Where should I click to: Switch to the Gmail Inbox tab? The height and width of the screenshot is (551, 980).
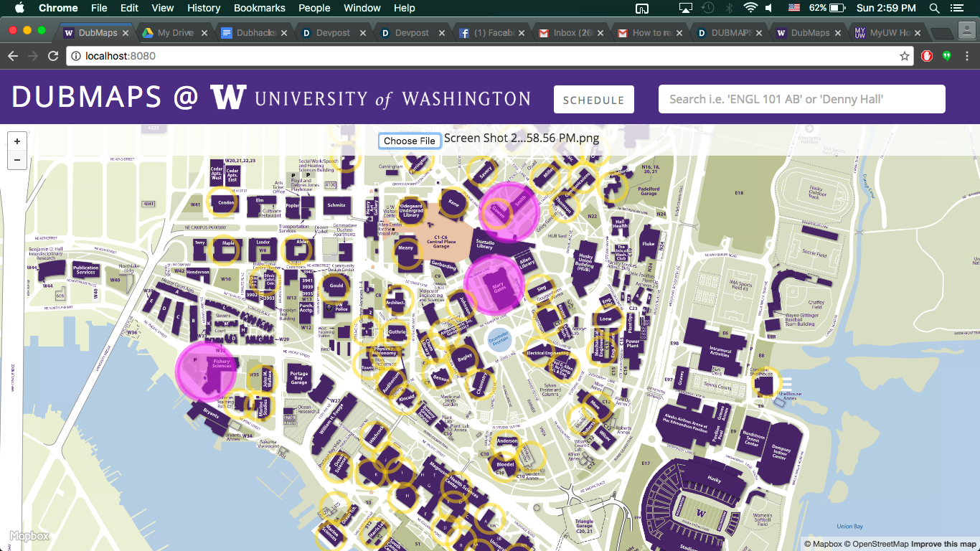pyautogui.click(x=570, y=33)
